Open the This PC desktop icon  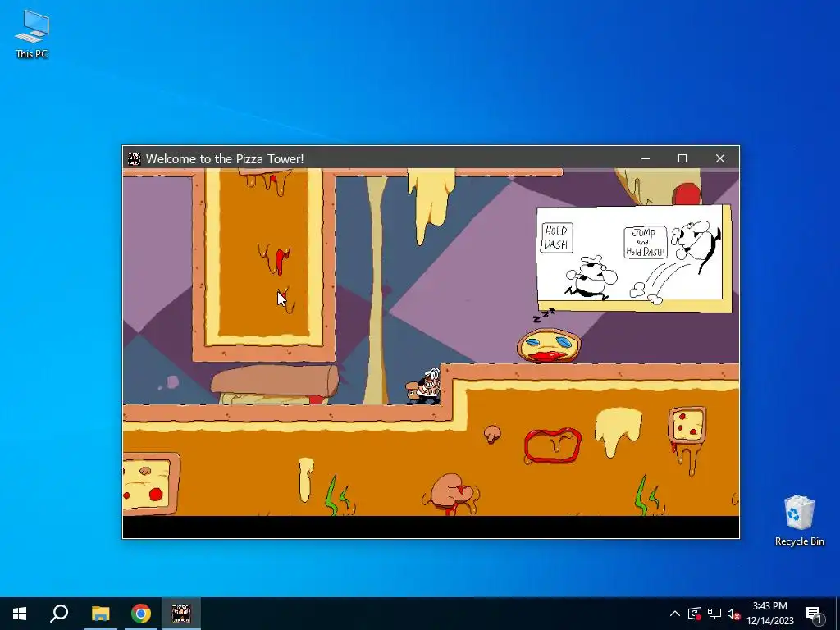coord(32,34)
